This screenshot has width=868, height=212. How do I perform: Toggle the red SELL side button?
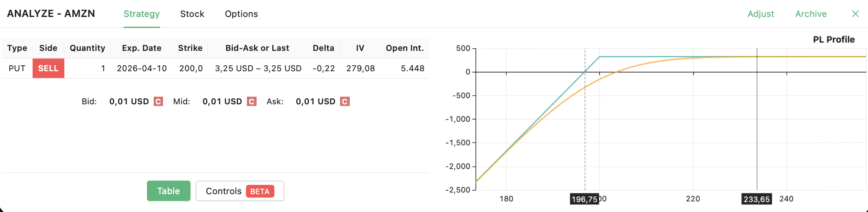48,68
